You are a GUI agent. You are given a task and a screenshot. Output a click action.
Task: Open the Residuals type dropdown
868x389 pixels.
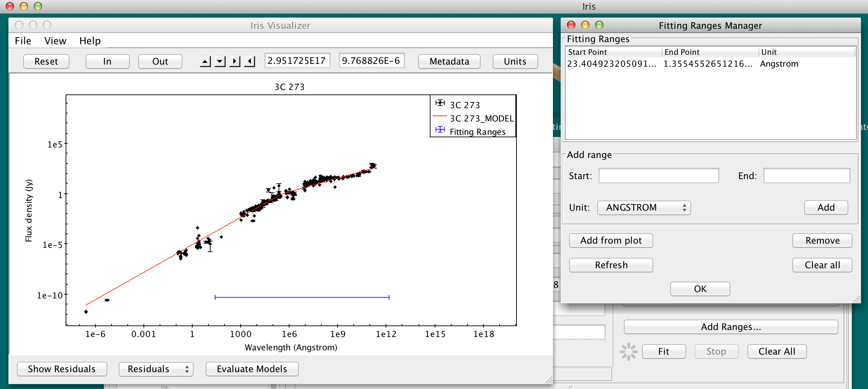click(156, 369)
